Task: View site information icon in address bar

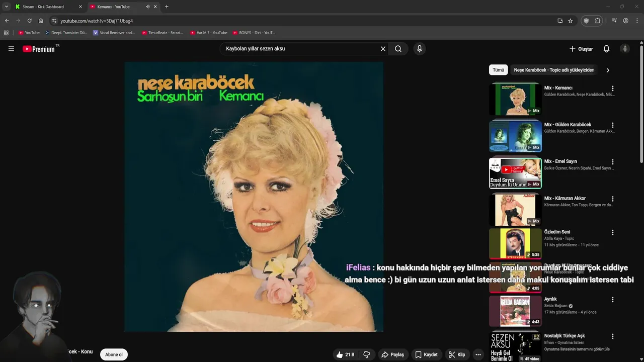Action: click(x=54, y=21)
